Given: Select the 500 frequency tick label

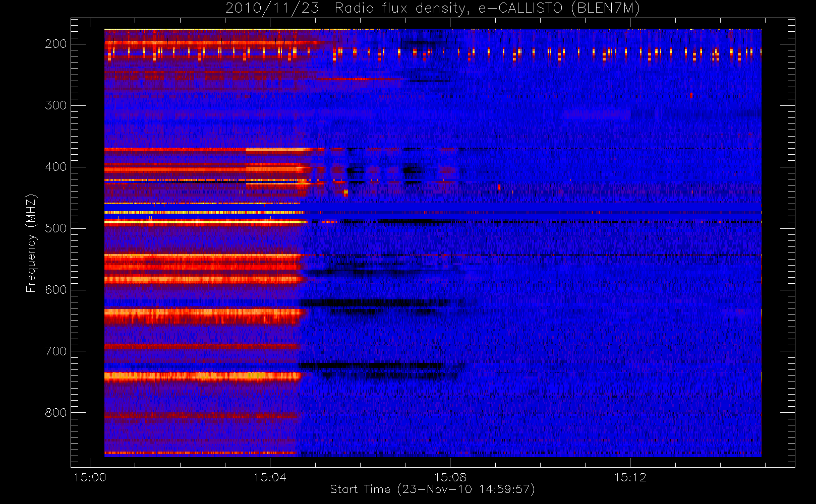Looking at the screenshot, I should [x=55, y=228].
